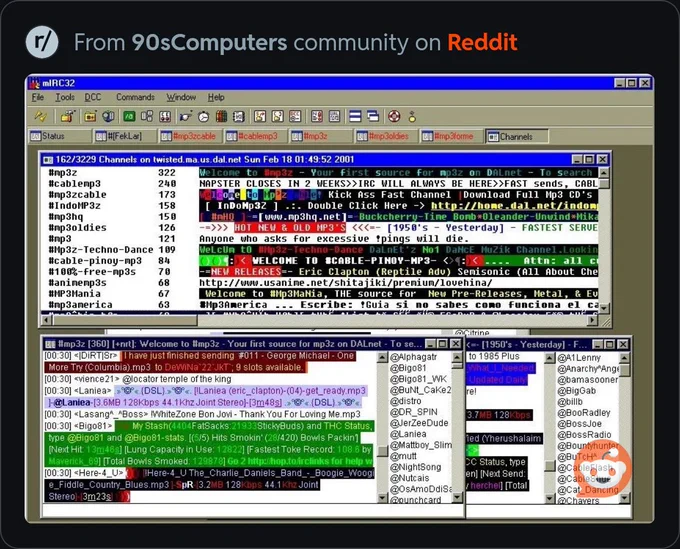Click the Channels list window system icon
Viewport: 680px width, 549px height.
click(47, 160)
